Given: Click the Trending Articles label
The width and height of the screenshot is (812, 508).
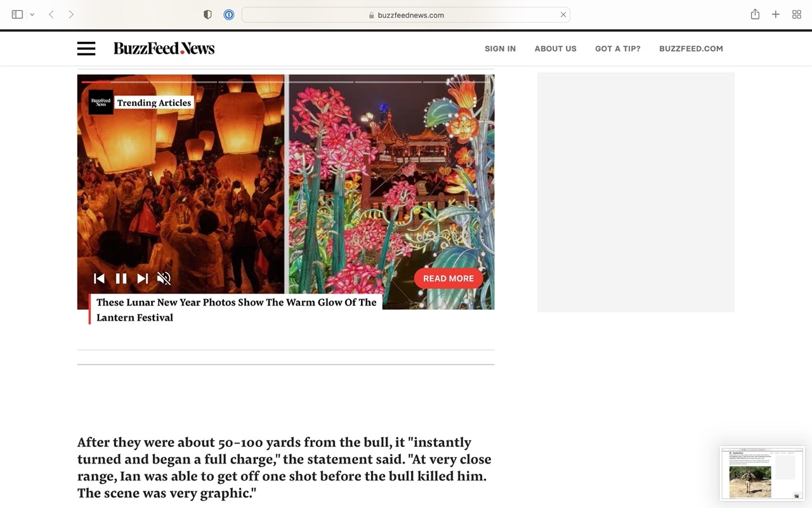Looking at the screenshot, I should [154, 103].
